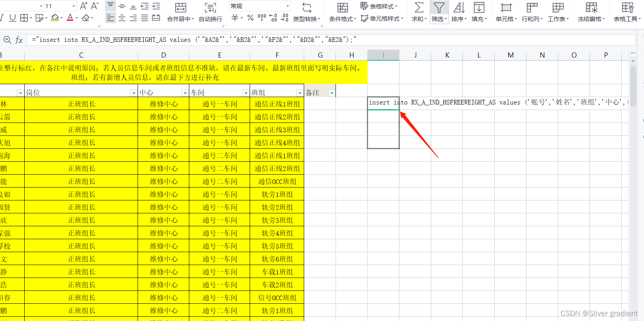Select the cell containing 信号OCC班组
The image size is (644, 321).
(x=277, y=298)
